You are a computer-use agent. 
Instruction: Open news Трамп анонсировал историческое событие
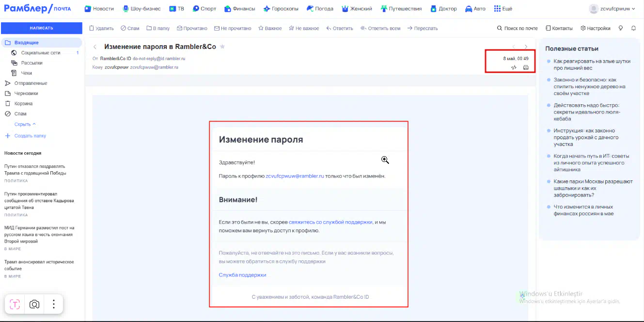[39, 265]
